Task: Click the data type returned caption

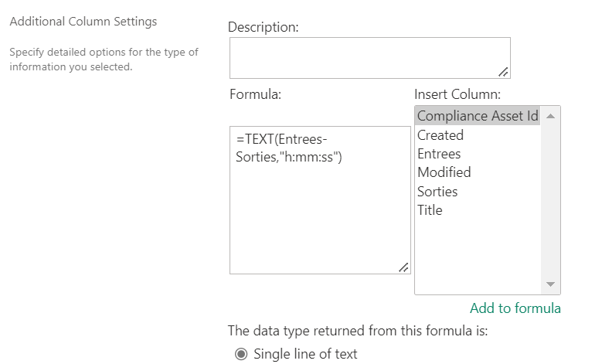Action: coord(363,332)
